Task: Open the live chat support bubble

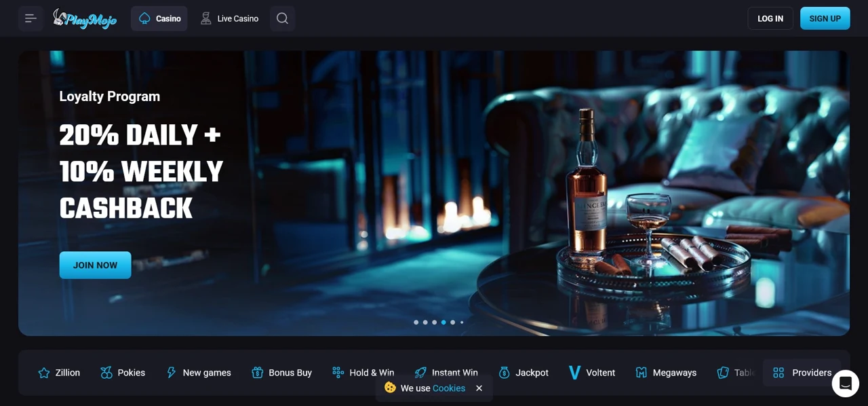Action: 846,384
